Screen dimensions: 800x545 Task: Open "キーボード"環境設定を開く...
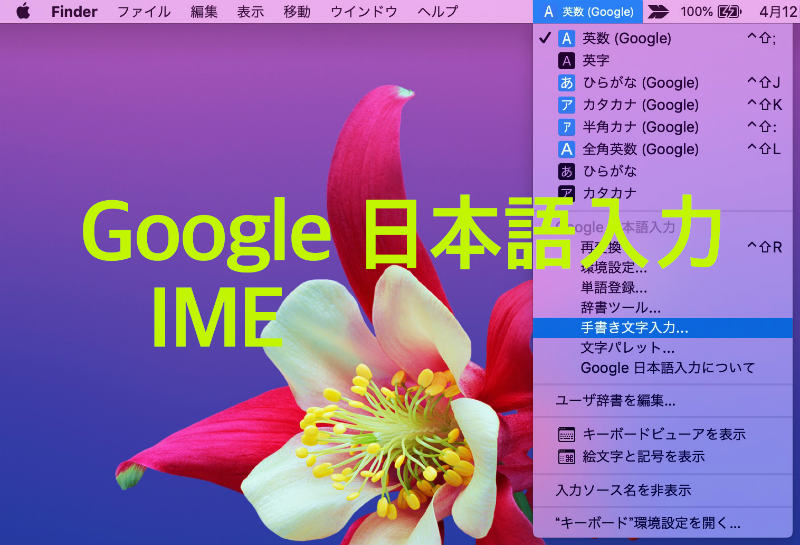663,523
